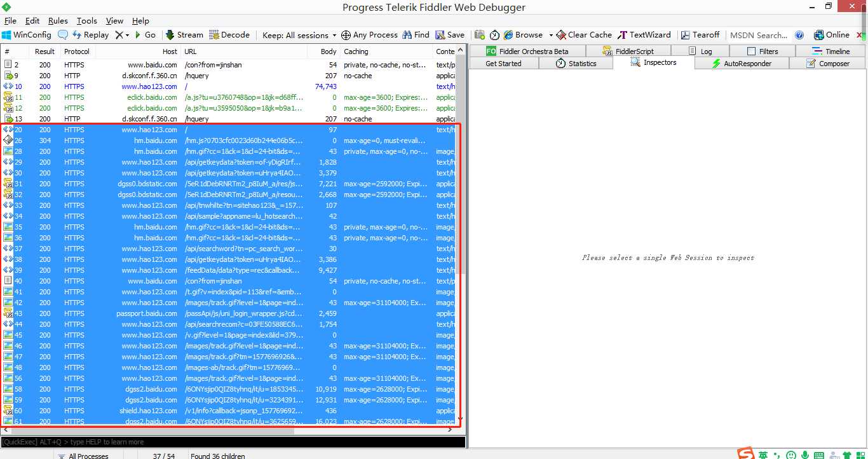Click the Any Process target picker

pyautogui.click(x=369, y=35)
